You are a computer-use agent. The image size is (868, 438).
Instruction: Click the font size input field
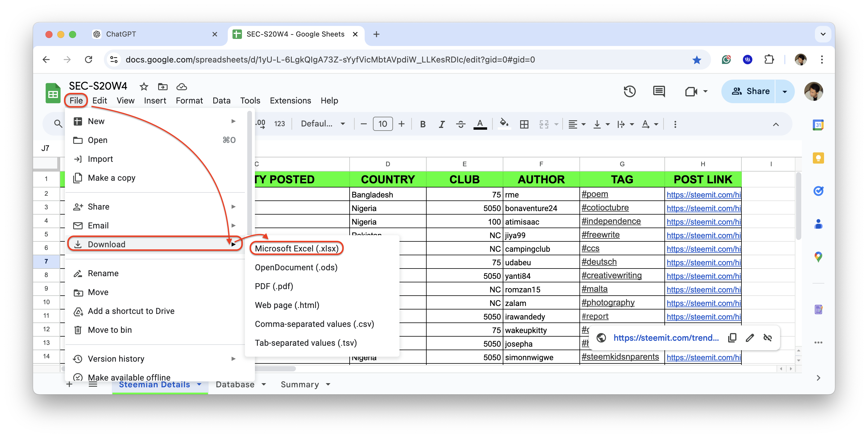tap(382, 124)
